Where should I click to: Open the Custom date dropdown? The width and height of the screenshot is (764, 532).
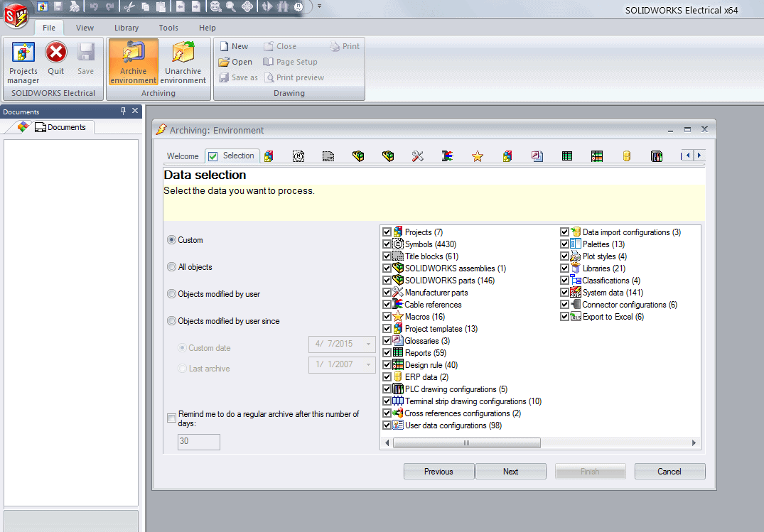(368, 344)
